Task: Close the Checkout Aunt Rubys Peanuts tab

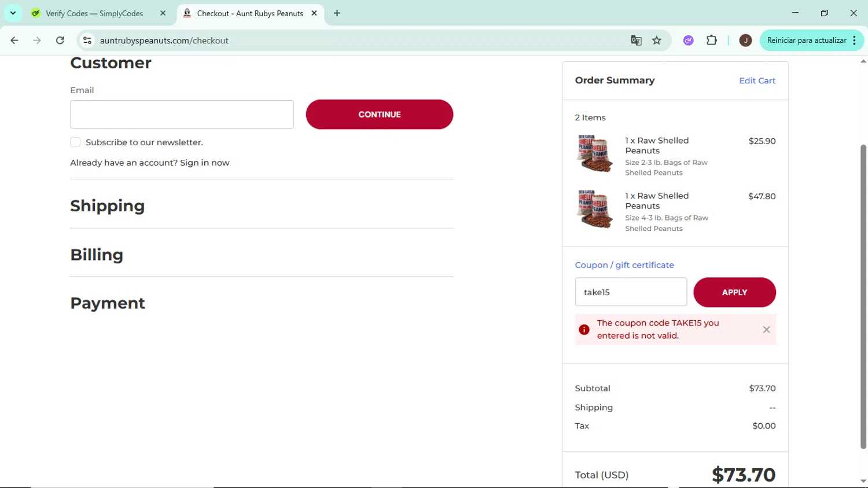Action: point(314,13)
